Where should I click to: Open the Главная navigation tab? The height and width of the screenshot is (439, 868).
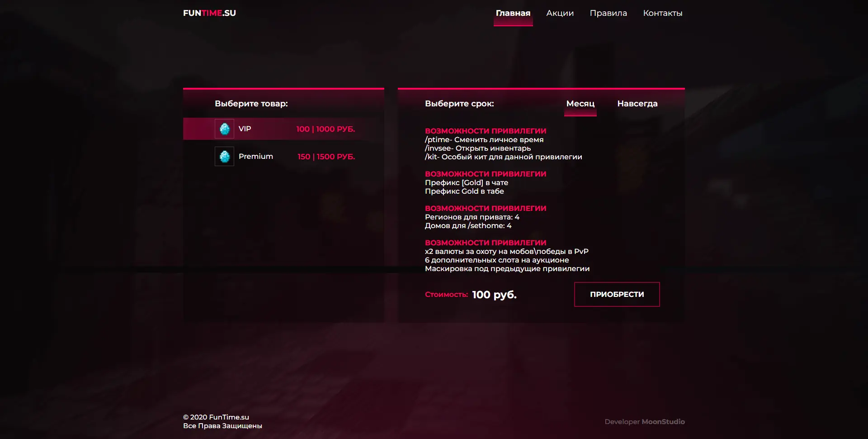pos(513,13)
